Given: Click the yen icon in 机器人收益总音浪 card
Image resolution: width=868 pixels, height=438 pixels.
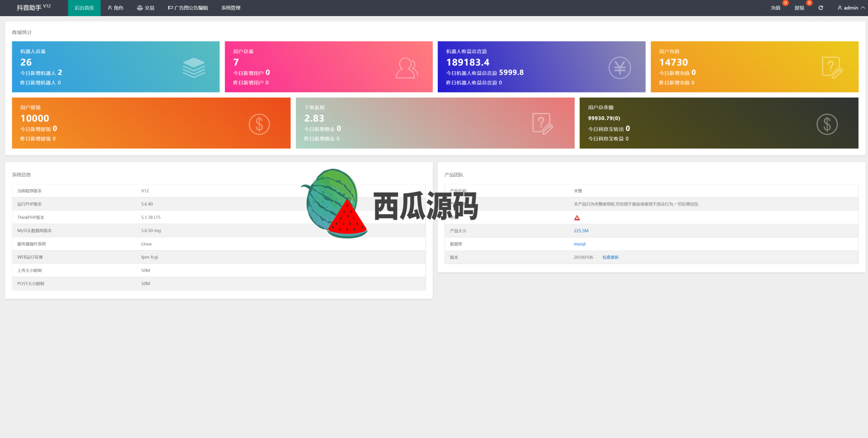Looking at the screenshot, I should (620, 68).
